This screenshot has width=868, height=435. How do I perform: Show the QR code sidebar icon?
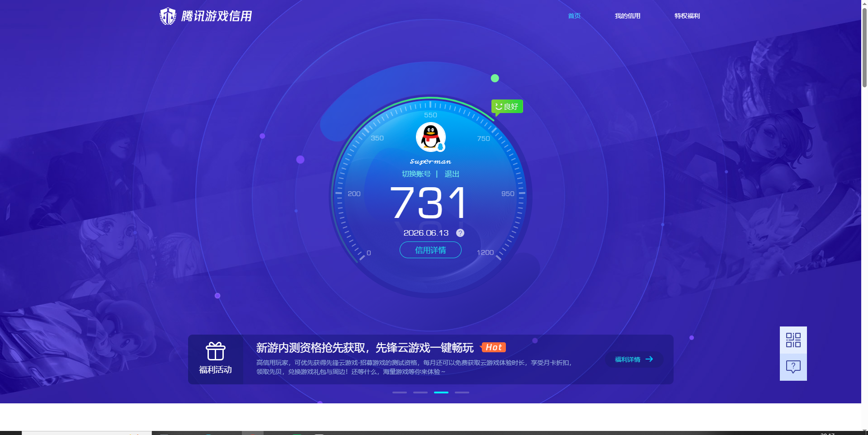(x=793, y=340)
